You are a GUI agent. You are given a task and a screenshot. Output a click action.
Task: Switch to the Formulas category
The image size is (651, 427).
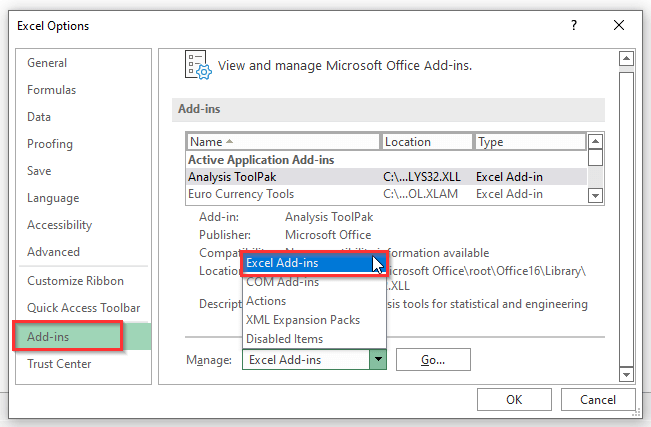(x=51, y=90)
